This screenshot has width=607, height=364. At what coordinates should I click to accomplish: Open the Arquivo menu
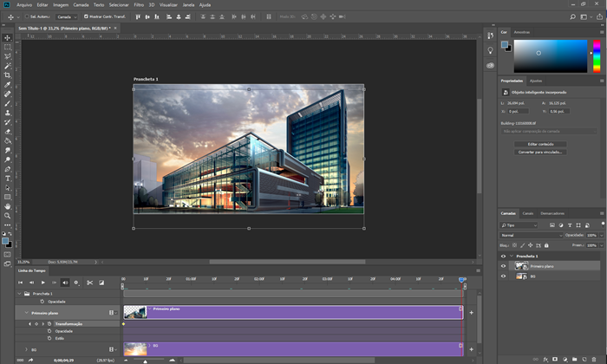pos(24,4)
